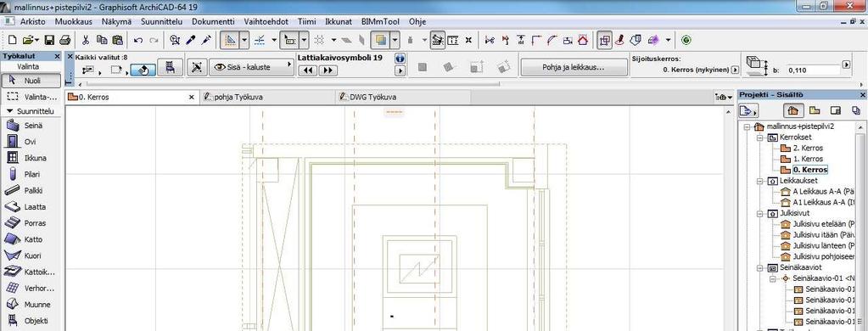Image resolution: width=868 pixels, height=331 pixels.
Task: Select the Seinä wall tool
Action: pos(30,126)
